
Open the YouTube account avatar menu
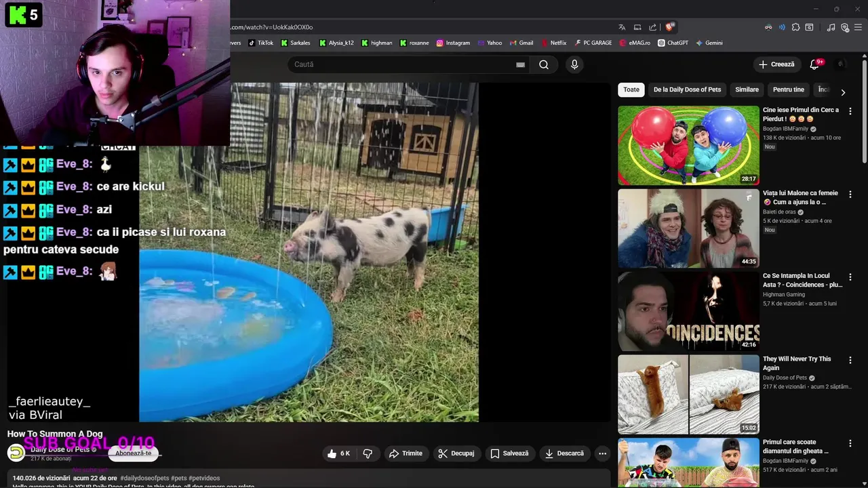click(x=841, y=64)
